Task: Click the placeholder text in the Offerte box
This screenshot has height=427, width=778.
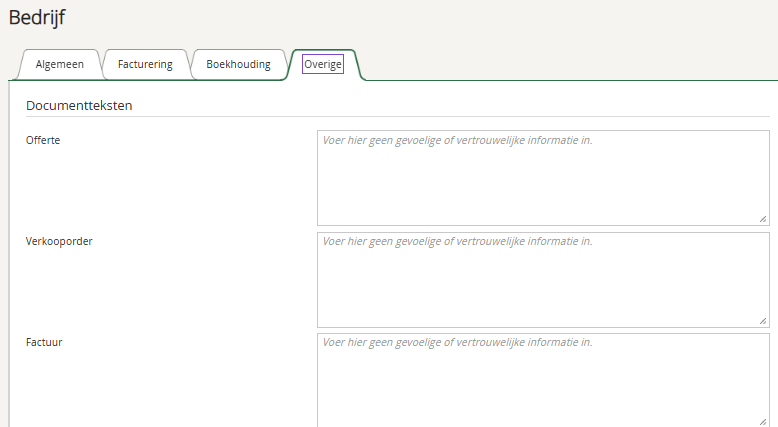Action: [457, 141]
